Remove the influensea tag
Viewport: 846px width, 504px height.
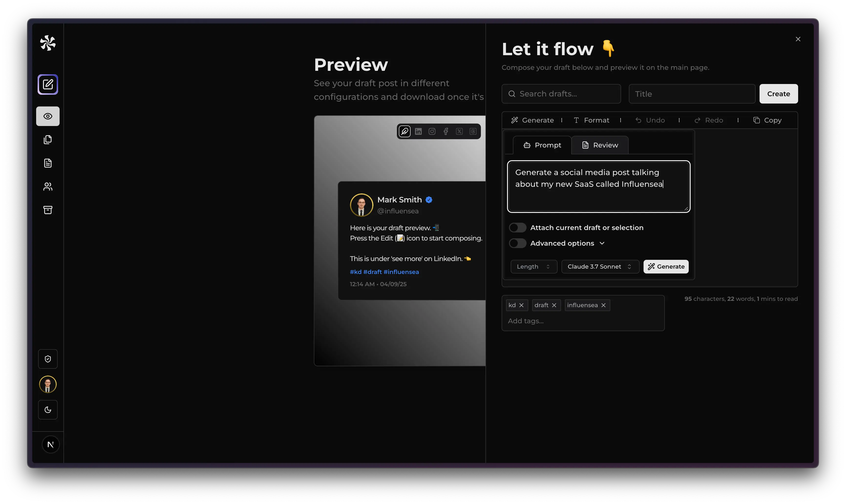pos(603,305)
